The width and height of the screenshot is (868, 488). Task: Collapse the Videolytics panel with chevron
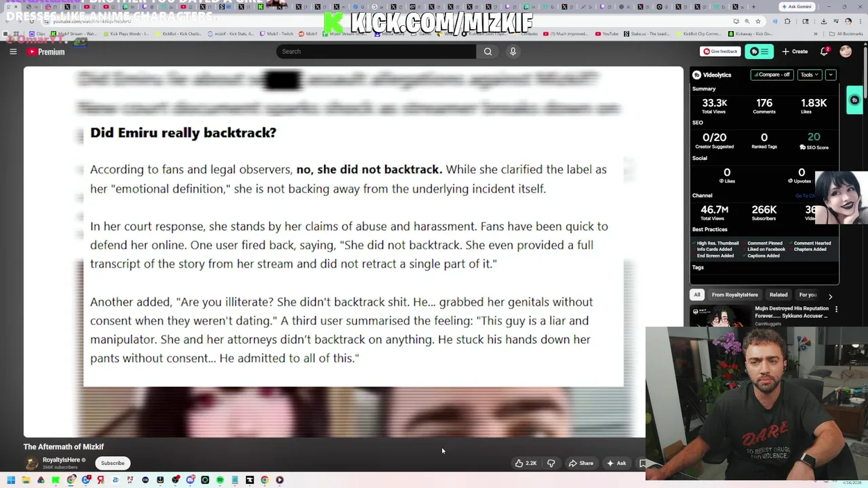pos(831,75)
